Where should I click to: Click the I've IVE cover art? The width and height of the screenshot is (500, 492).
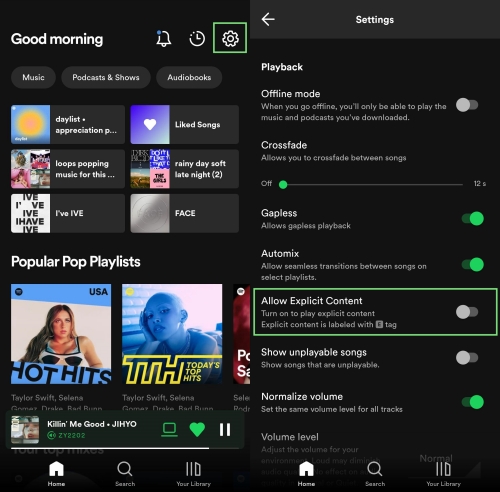pos(31,213)
